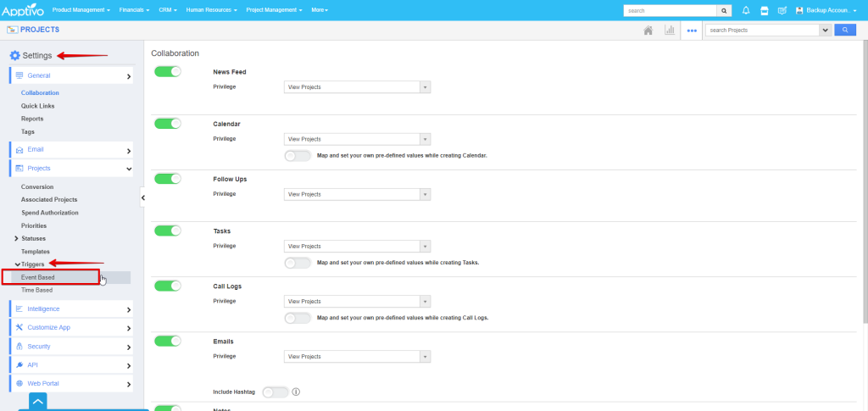
Task: Turn on pre-defined values for Calendar
Action: point(298,156)
